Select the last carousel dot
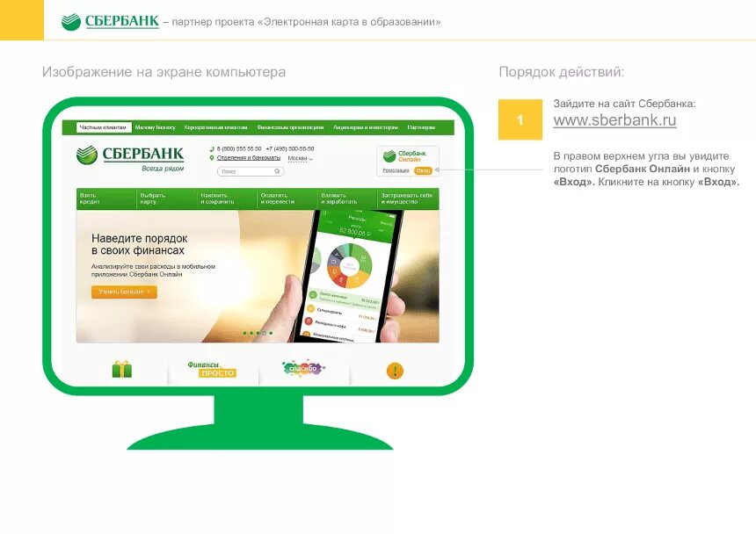Viewport: 756px width, 534px height. click(x=271, y=333)
